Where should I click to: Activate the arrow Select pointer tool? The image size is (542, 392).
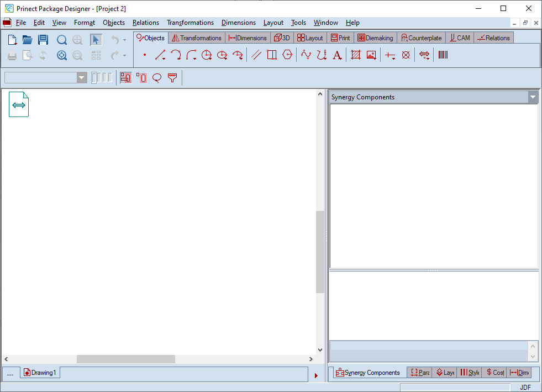coord(96,40)
